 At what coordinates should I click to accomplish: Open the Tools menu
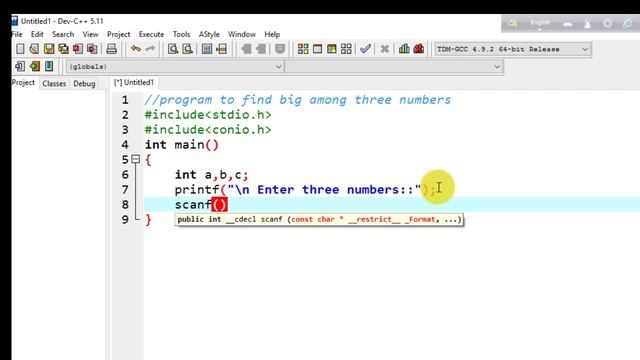pos(181,34)
